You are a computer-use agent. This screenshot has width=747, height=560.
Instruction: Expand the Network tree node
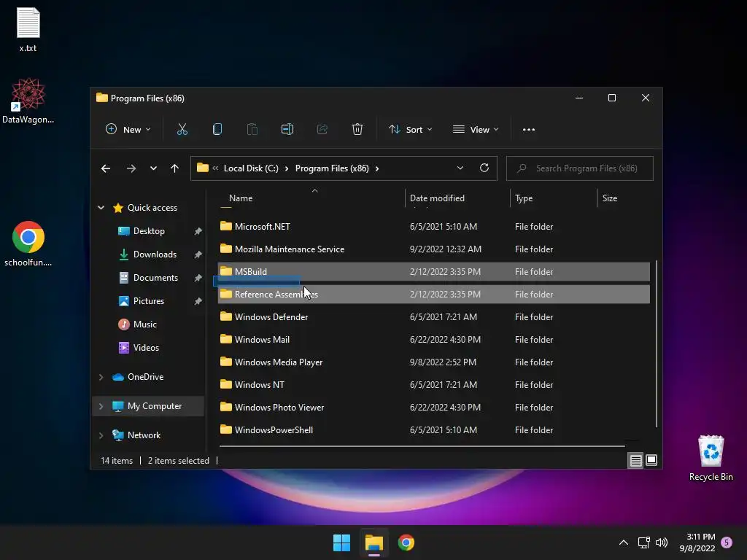(101, 435)
